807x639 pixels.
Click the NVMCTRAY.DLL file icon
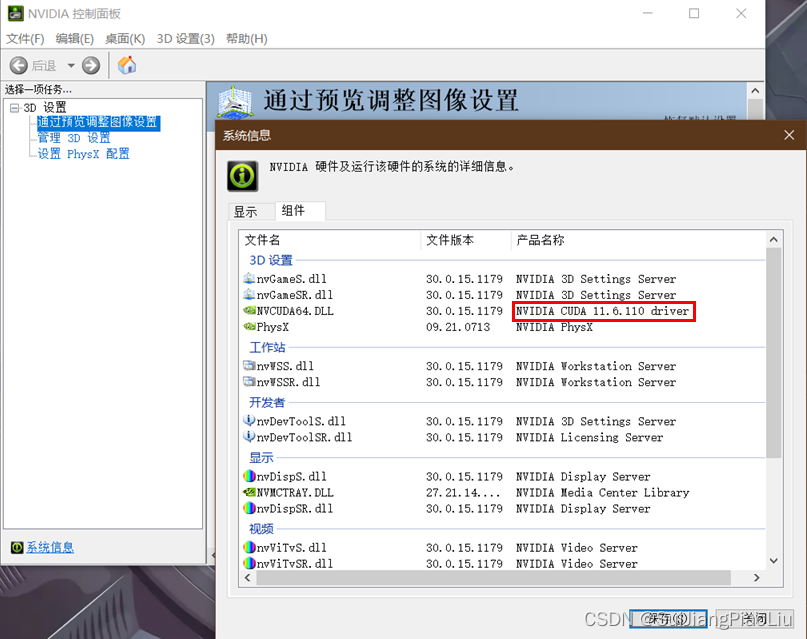[249, 492]
